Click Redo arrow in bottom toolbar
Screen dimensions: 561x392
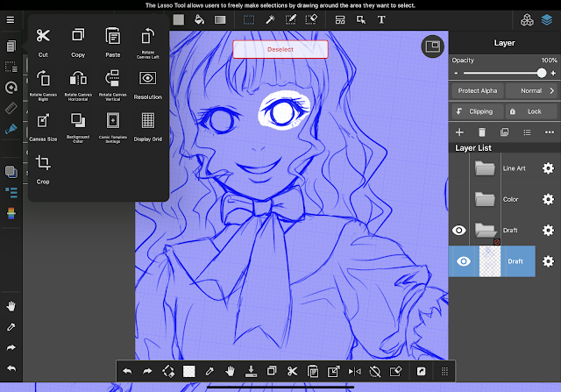(147, 372)
